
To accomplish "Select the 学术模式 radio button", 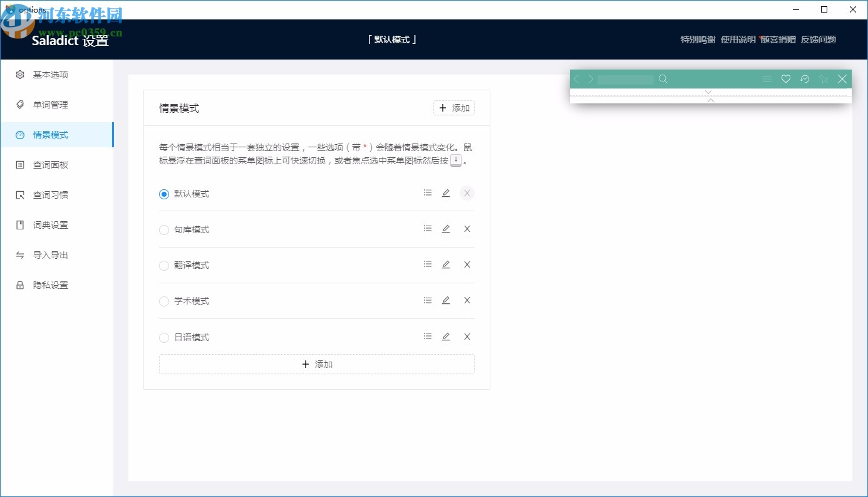I will click(x=163, y=301).
